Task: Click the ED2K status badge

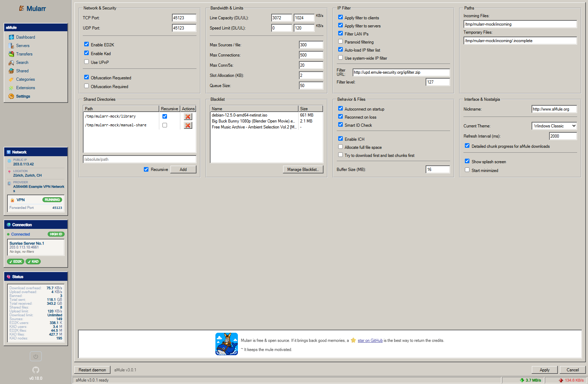Action: [x=16, y=261]
